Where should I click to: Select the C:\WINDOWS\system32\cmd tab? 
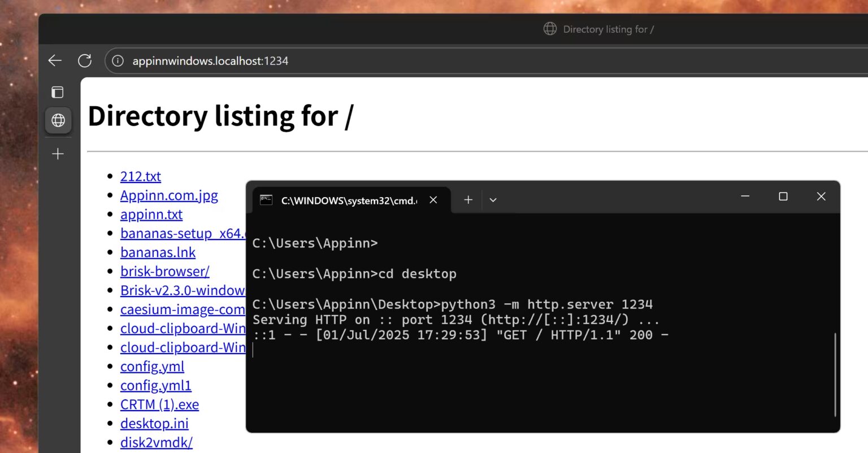(347, 200)
